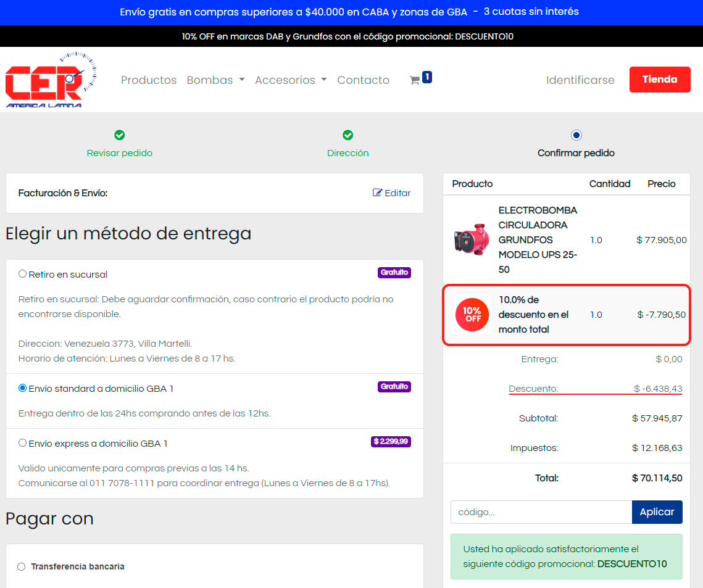
Task: Click the Descuento value $ -6.438,43
Action: pos(658,389)
